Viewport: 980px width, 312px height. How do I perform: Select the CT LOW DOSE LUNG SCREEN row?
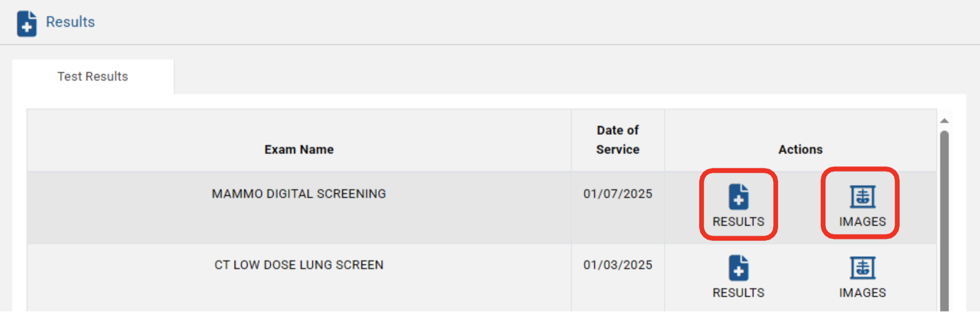[482, 278]
